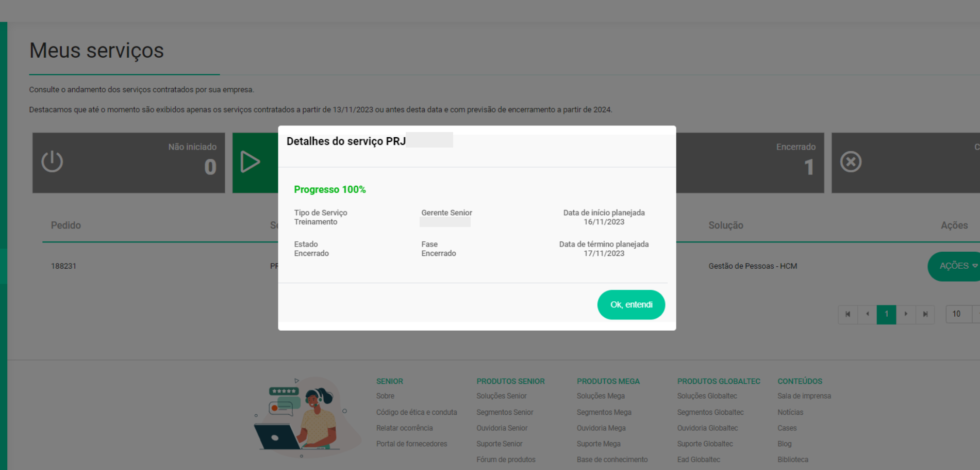Click Gestão de Pessoas - HCM cell
This screenshot has width=980, height=470.
753,266
